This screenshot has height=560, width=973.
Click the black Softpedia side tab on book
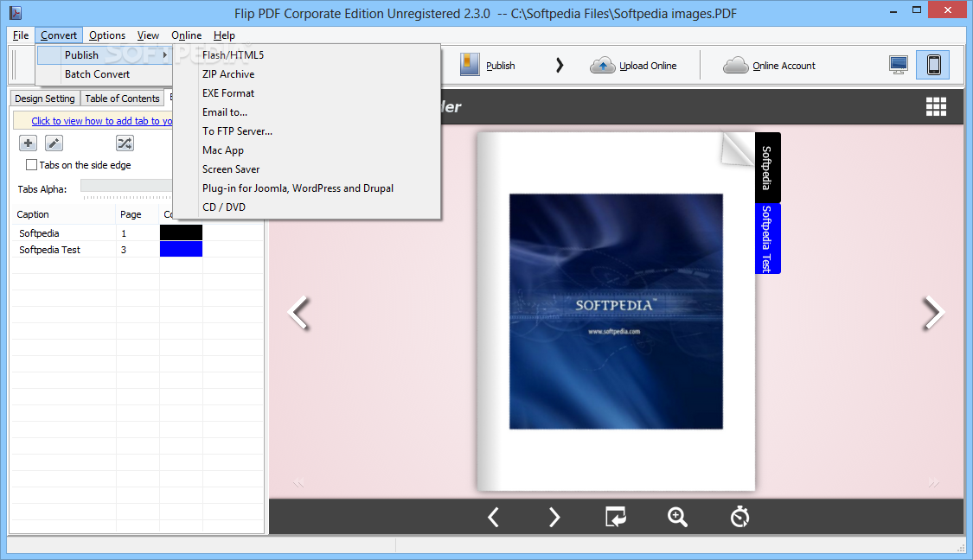[x=767, y=168]
